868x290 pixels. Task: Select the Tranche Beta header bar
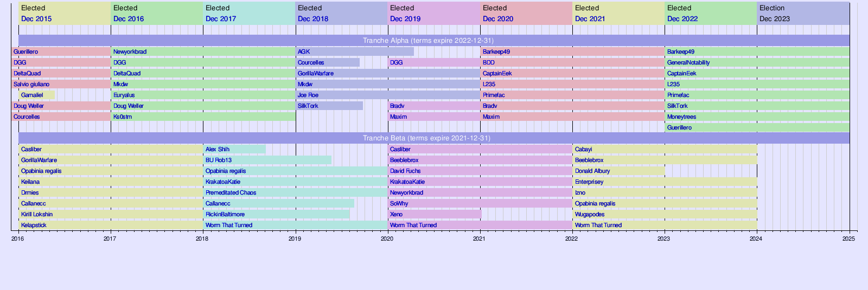pos(426,138)
